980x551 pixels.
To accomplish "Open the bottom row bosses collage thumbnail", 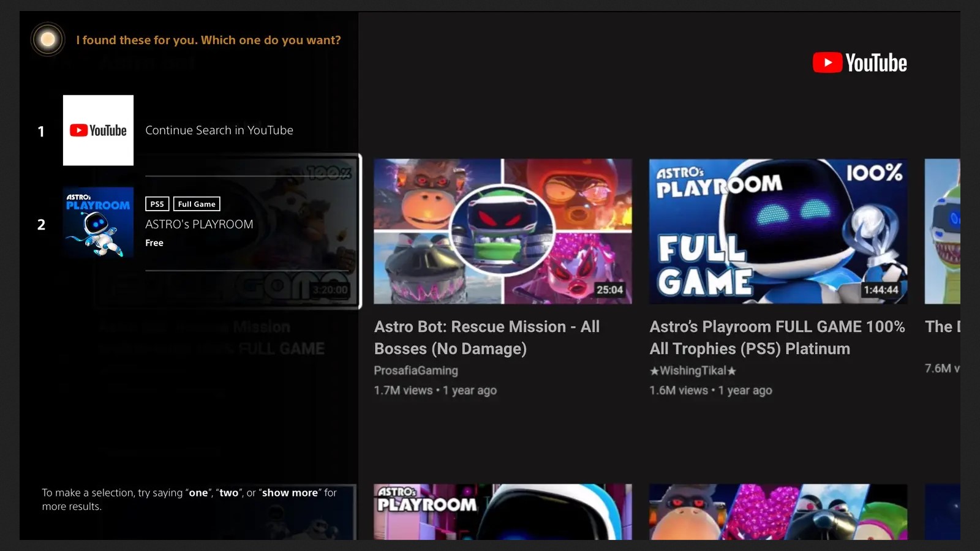I will pos(778,512).
